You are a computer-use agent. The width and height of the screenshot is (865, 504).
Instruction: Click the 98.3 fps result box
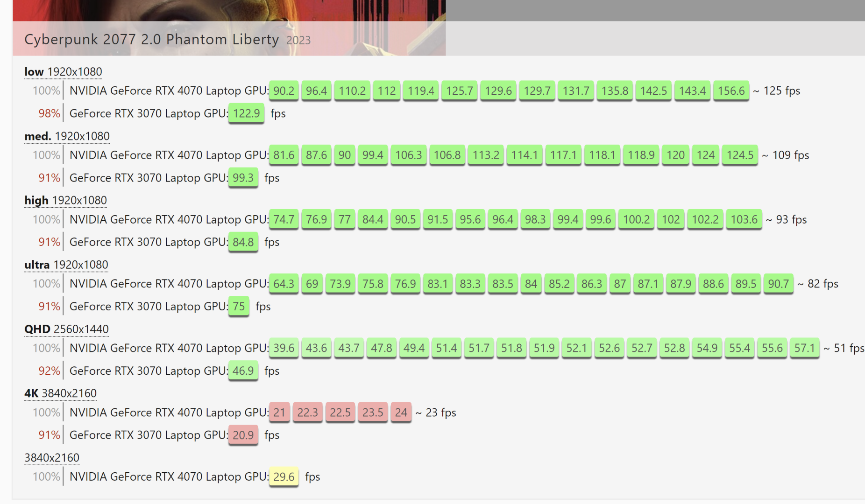[535, 219]
